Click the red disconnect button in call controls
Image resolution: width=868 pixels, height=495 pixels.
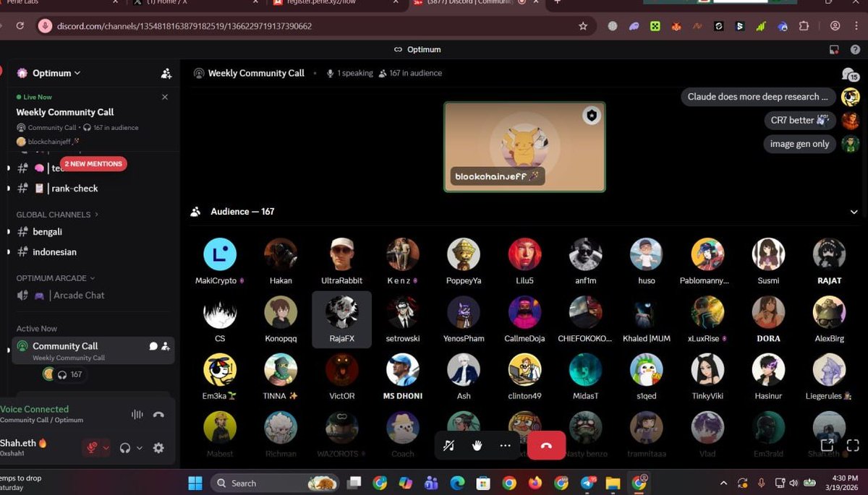pos(546,446)
